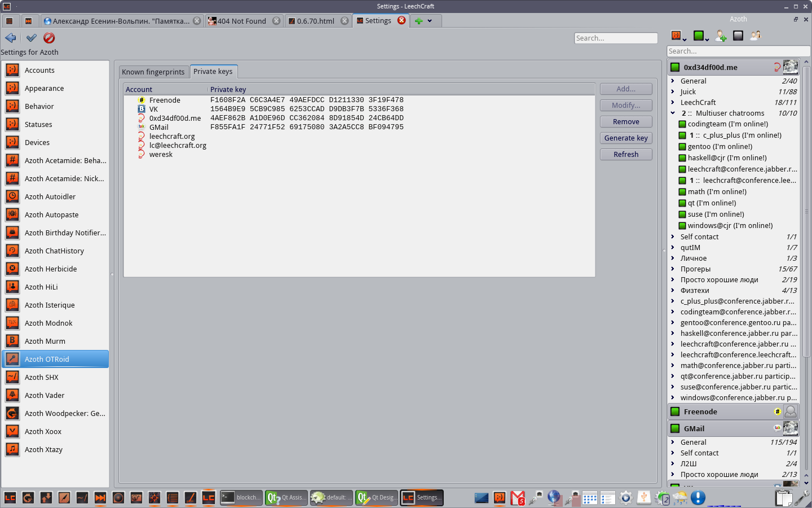The image size is (812, 508).
Task: Switch to the 404 Not Found tab
Action: 244,21
